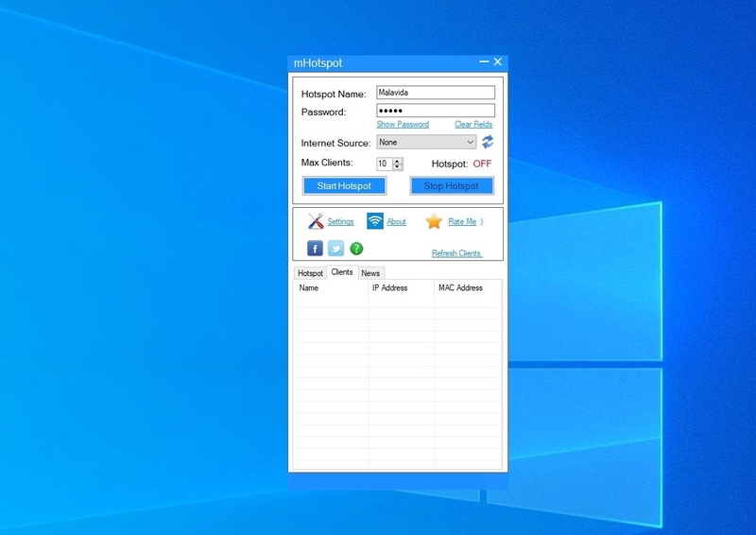Minimize the mHotspot window
The image size is (756, 535).
pos(484,61)
